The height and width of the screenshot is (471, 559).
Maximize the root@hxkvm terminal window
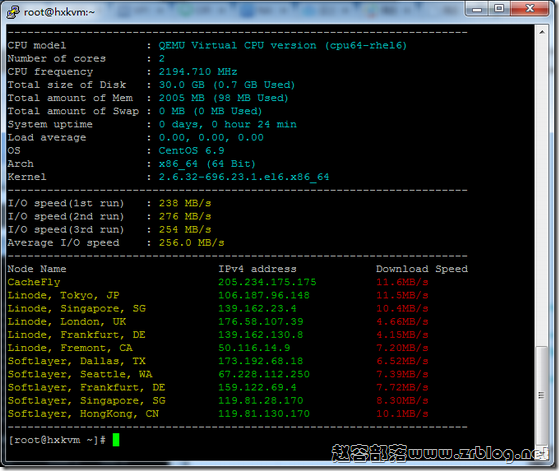tap(499, 9)
